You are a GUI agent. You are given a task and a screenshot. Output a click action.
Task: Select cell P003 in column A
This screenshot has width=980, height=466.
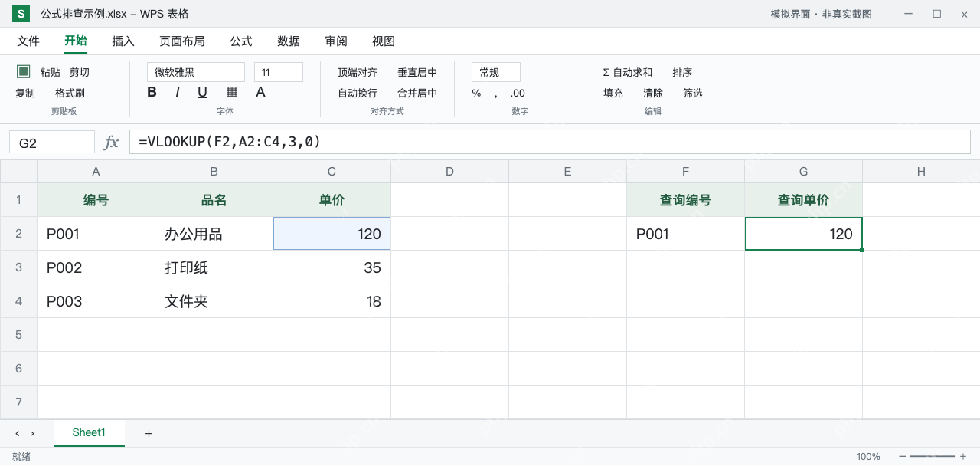96,301
